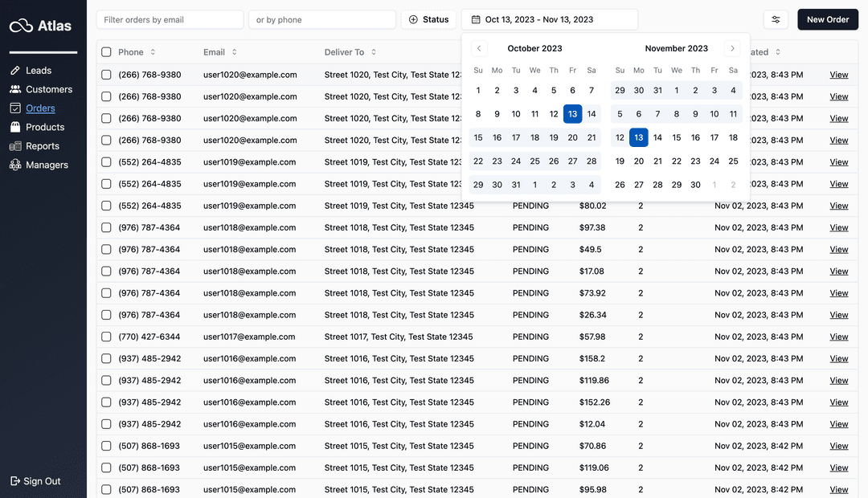The image size is (868, 498).
Task: Toggle the select-all checkbox in table header
Action: tap(107, 52)
